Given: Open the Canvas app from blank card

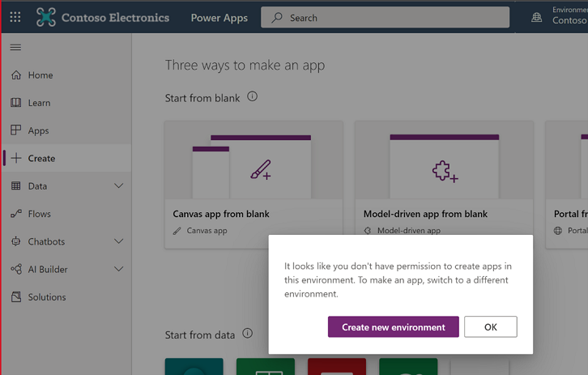Looking at the screenshot, I should click(x=254, y=185).
